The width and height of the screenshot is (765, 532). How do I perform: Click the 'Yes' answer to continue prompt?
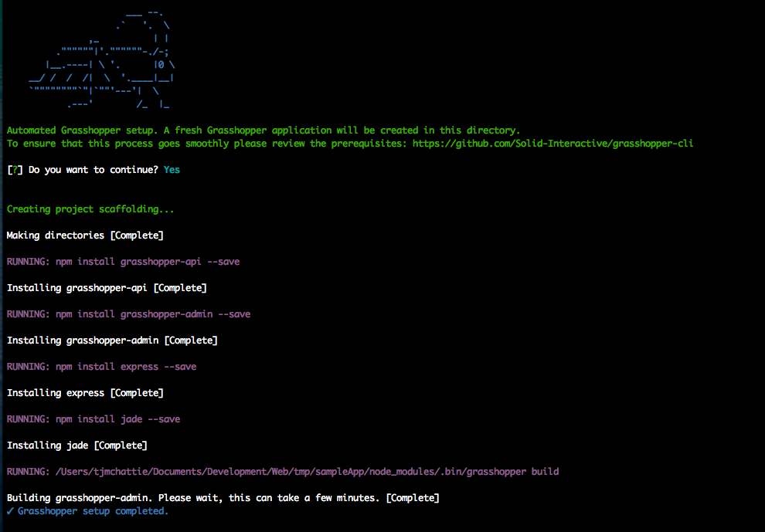click(172, 170)
